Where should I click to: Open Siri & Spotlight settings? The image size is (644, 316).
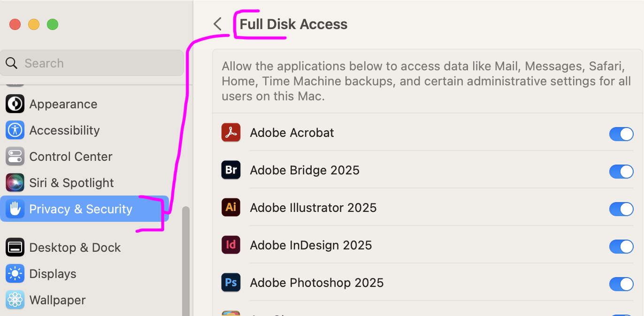click(71, 183)
